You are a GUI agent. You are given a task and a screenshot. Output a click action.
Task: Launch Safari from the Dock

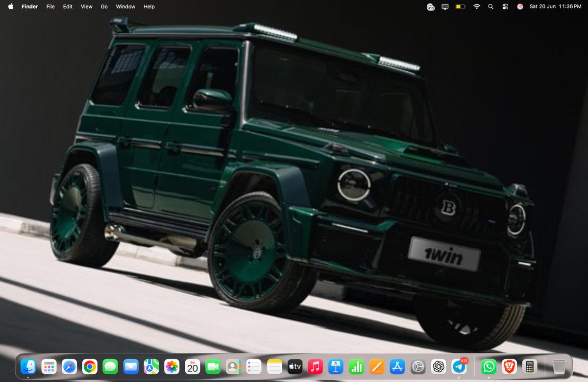(x=69, y=366)
